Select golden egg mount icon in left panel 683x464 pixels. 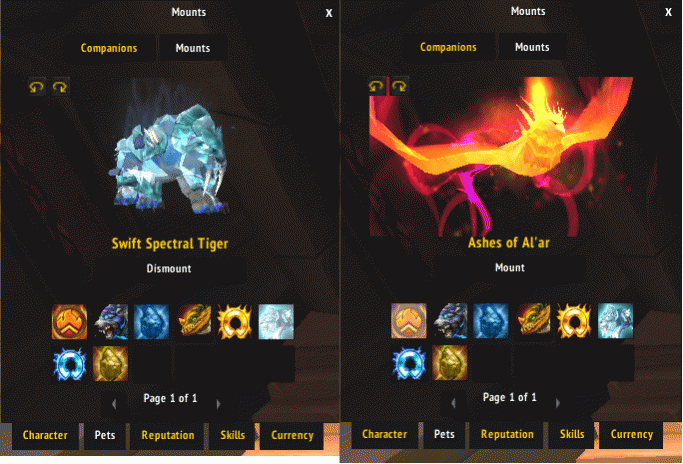point(111,364)
